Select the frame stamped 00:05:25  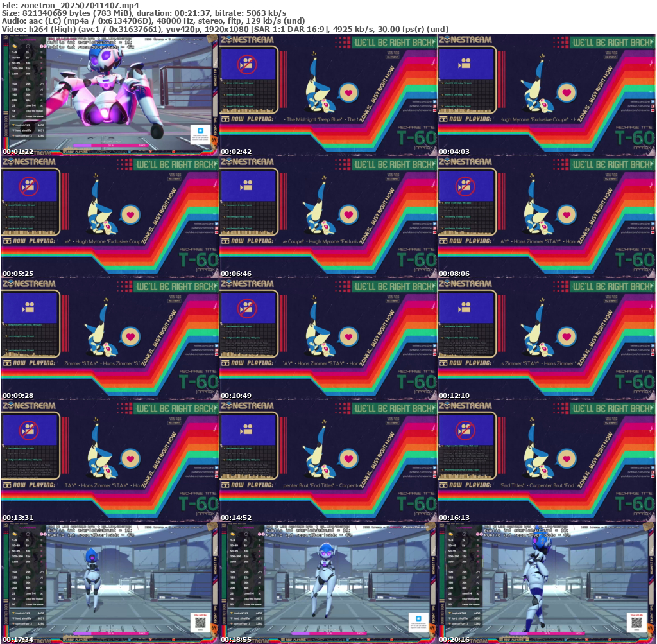[110, 217]
